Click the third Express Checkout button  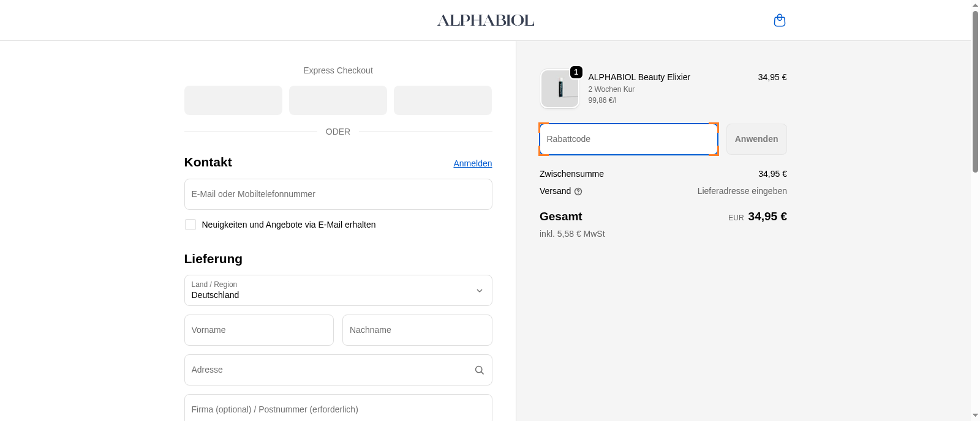[443, 100]
